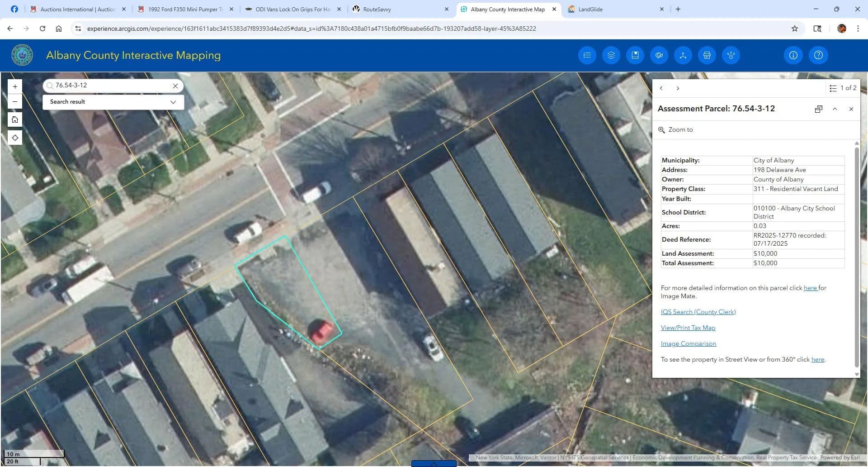Open the Help question mark widget
Screen dimensions: 868x467
tap(818, 55)
